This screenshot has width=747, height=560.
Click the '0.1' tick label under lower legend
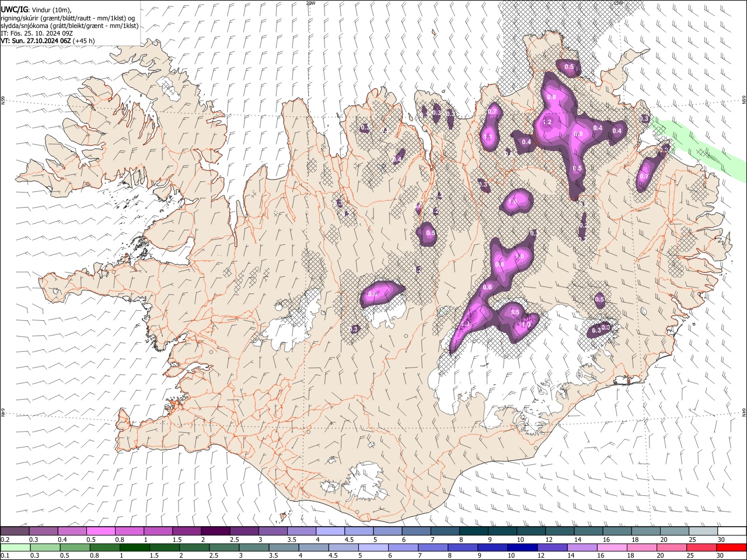[5, 555]
